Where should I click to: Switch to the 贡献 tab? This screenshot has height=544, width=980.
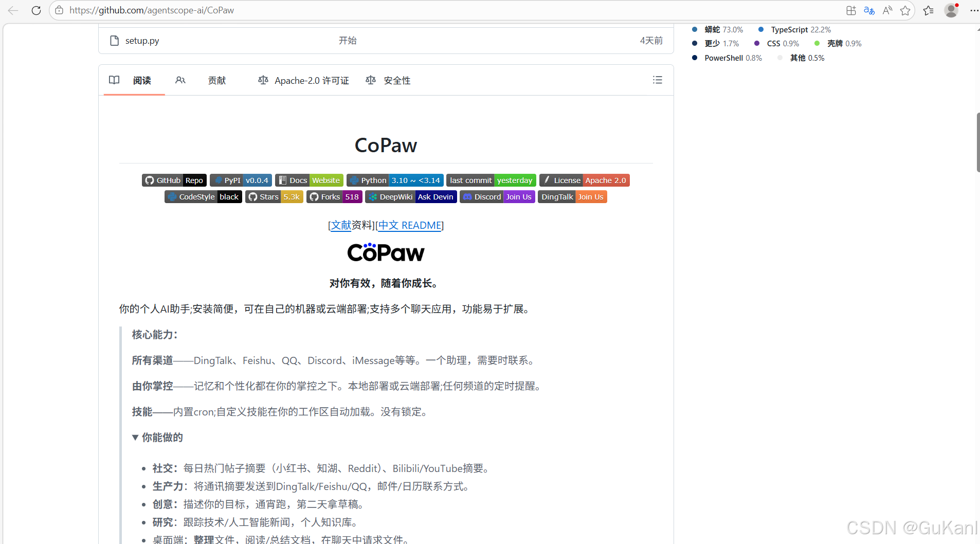pos(216,80)
